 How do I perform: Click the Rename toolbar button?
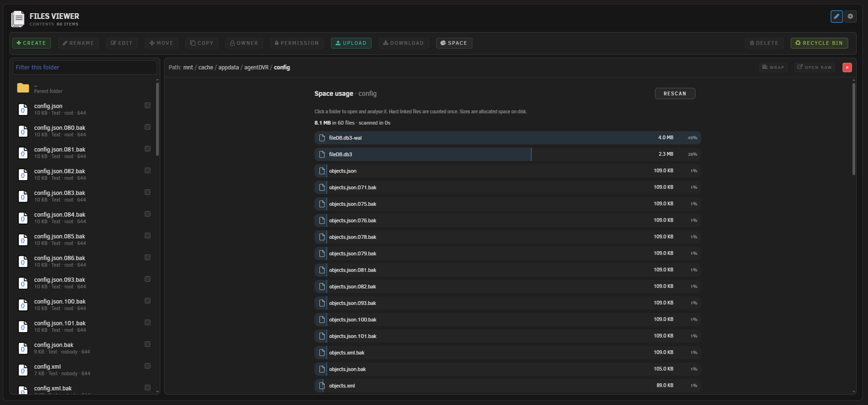pos(78,43)
